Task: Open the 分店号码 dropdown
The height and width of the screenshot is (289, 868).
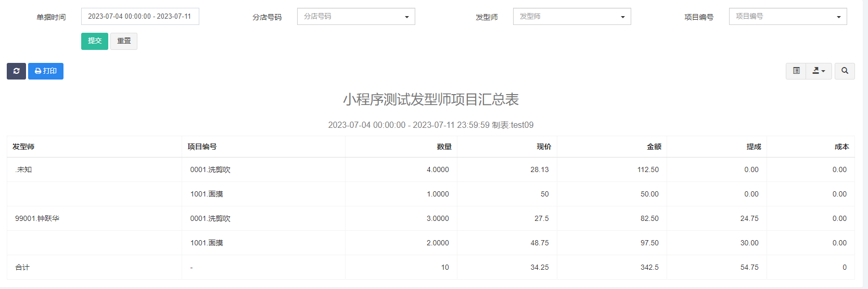Action: pos(356,16)
